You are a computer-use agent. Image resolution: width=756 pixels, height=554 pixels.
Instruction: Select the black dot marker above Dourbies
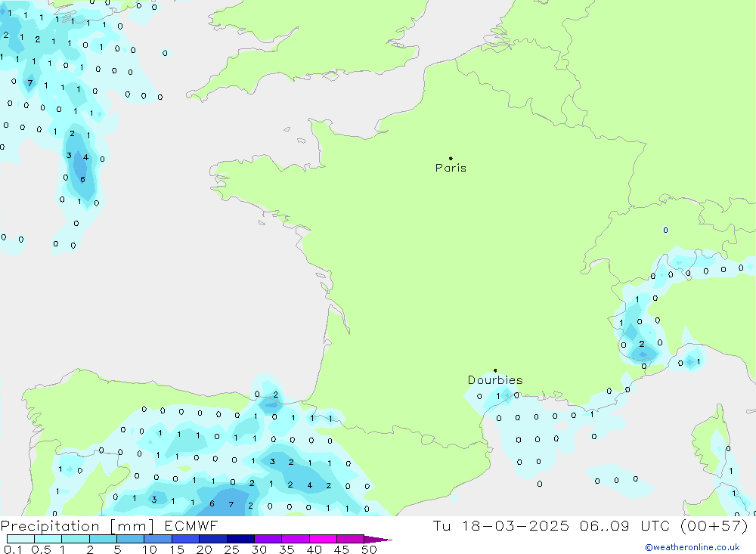495,370
